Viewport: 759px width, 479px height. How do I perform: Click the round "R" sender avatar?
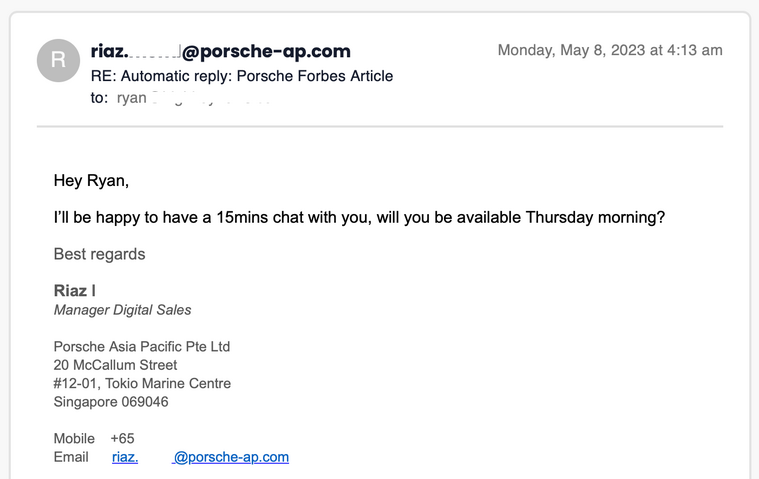tap(58, 60)
